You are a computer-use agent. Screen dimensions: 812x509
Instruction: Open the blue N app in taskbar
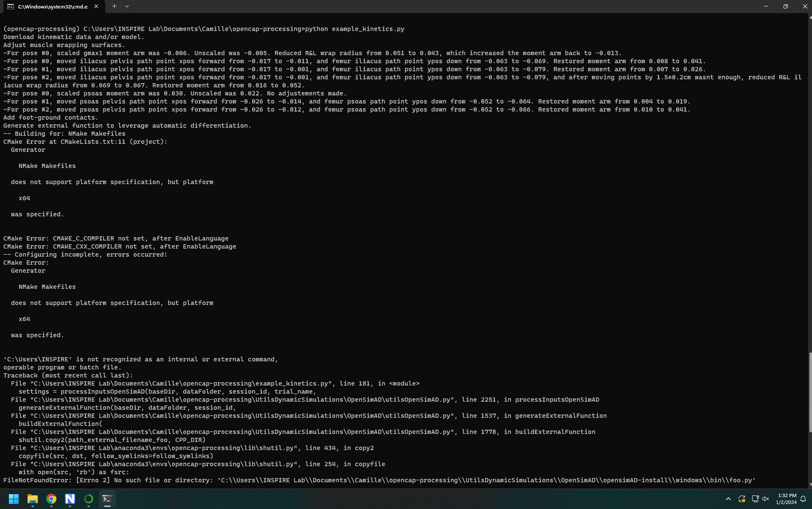point(70,499)
